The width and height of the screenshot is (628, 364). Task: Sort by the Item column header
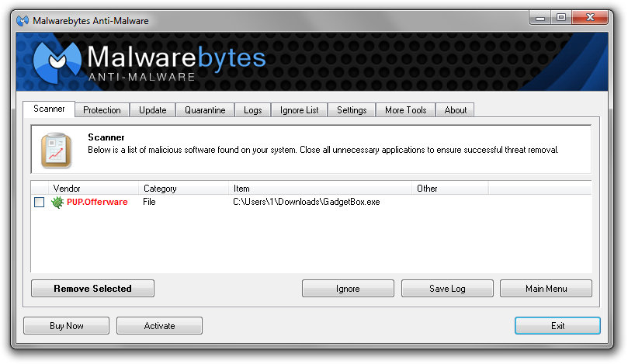click(x=321, y=188)
